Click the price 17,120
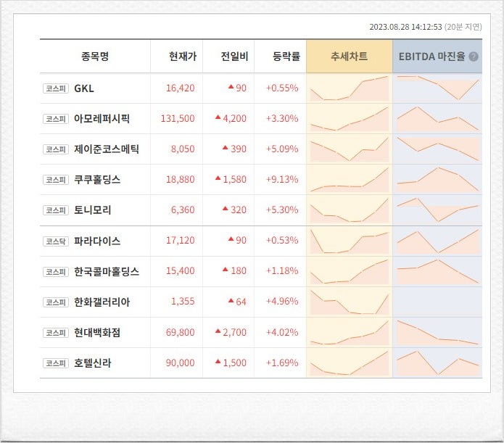Viewport: 504px width, 443px height. pos(181,241)
